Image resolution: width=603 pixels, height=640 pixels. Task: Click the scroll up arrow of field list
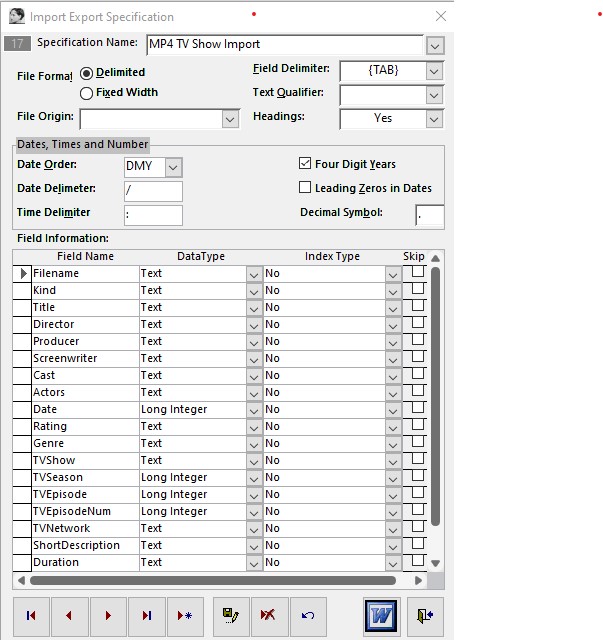(x=436, y=258)
